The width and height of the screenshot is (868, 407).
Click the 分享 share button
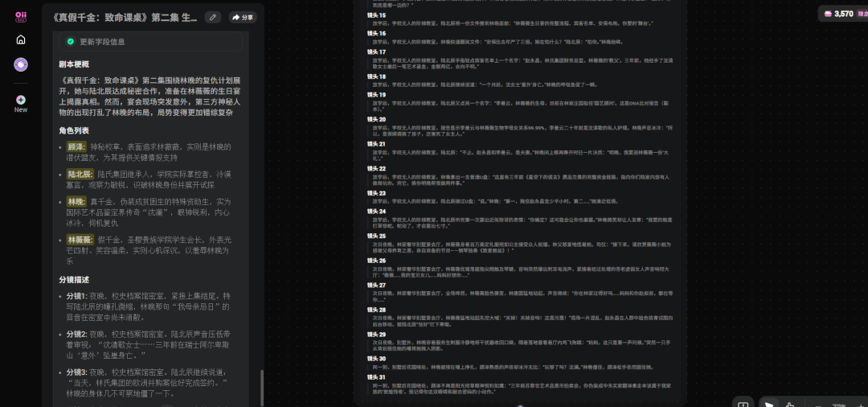coord(243,17)
